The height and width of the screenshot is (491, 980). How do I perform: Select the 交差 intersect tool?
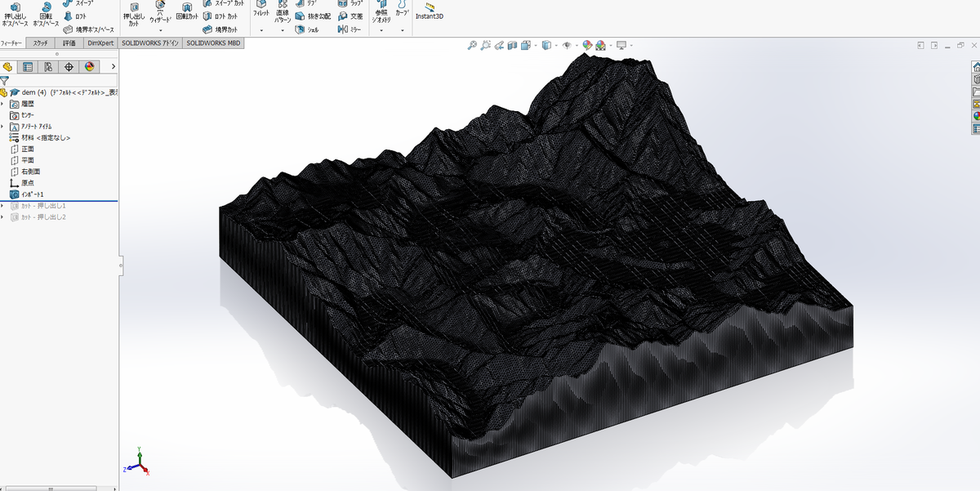coord(350,16)
